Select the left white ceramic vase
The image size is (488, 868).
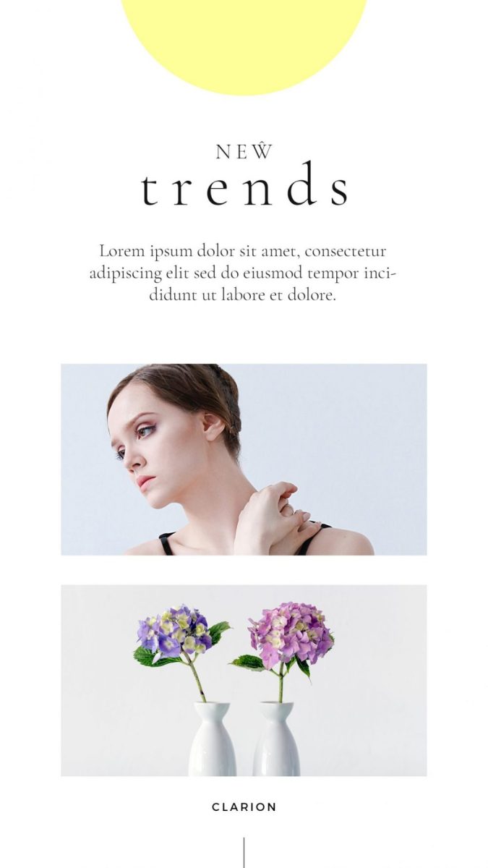coord(212,739)
